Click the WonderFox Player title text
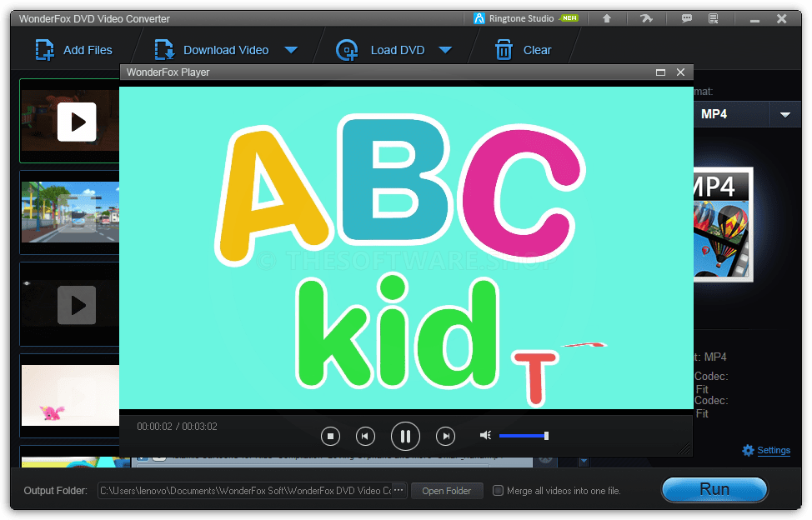The width and height of the screenshot is (812, 520). point(168,72)
